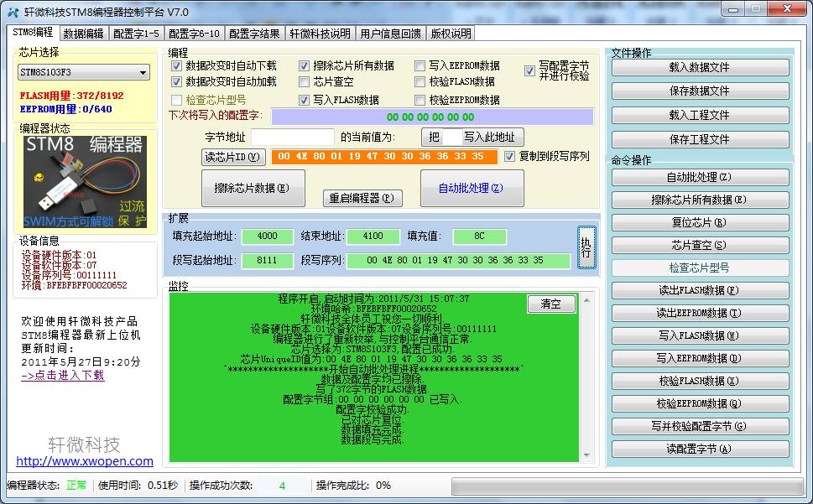
Task: Open the 配置字结果 tab
Action: coord(254,34)
